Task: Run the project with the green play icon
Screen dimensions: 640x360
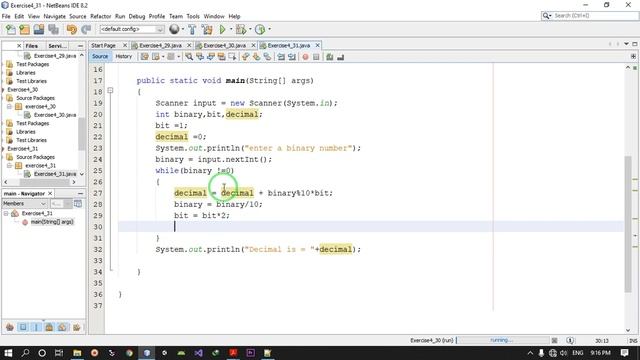Action: coord(222,29)
